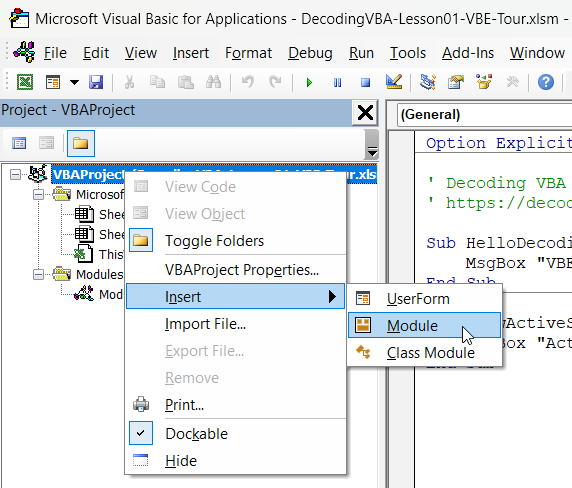This screenshot has height=488, width=572.
Task: Click the Insert UserForm toolbar icon
Action: (x=53, y=82)
